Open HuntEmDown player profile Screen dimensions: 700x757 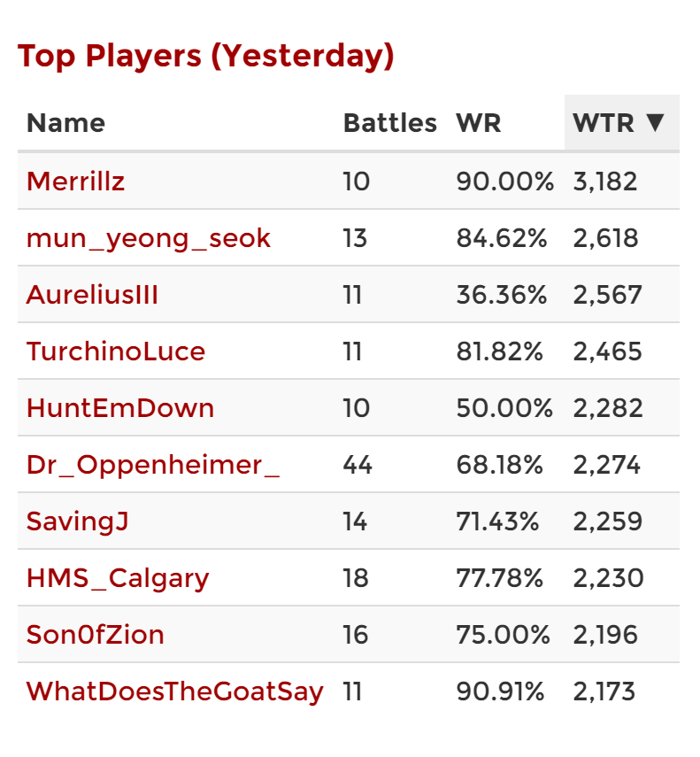[x=120, y=408]
